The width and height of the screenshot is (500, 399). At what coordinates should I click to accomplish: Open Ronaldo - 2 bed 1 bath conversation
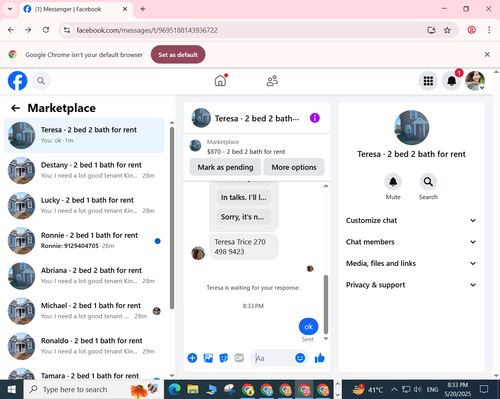click(84, 346)
